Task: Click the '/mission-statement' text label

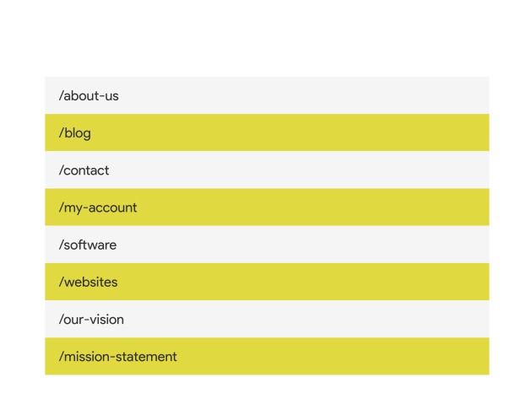Action: point(118,357)
